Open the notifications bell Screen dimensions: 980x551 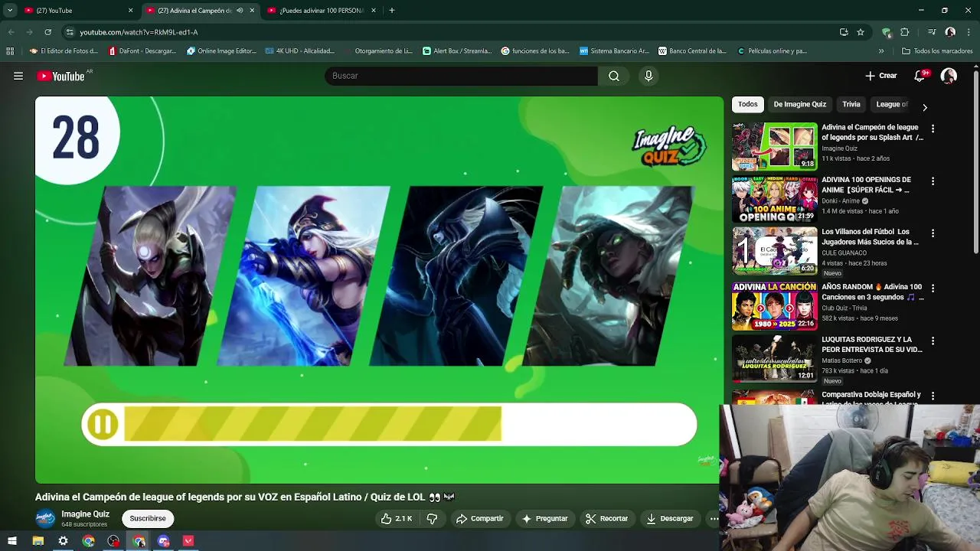920,76
